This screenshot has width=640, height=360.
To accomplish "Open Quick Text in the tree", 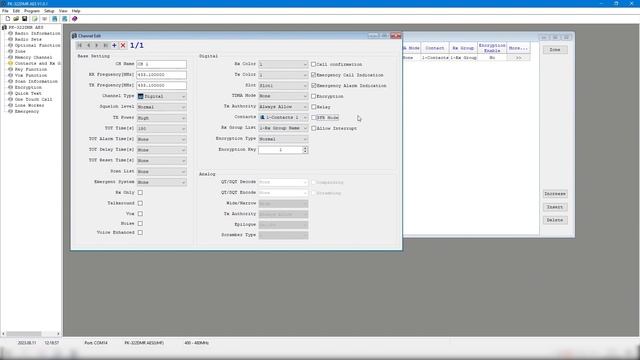I will pyautogui.click(x=28, y=93).
